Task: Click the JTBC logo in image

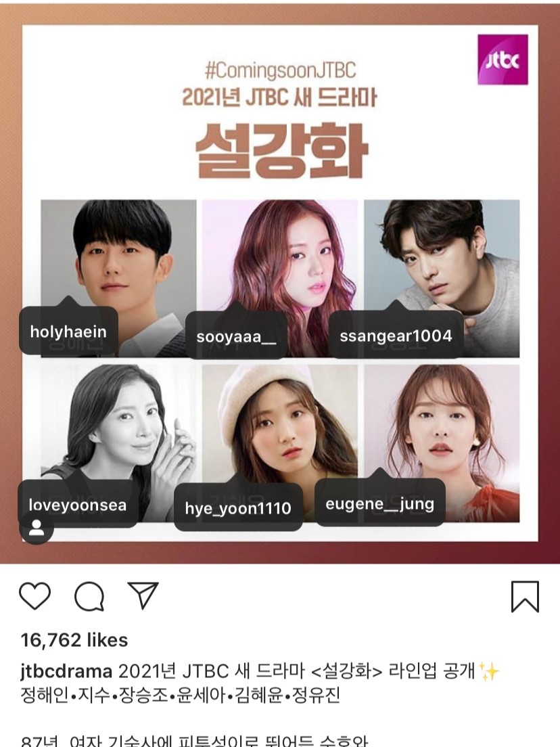Action: coord(503,60)
